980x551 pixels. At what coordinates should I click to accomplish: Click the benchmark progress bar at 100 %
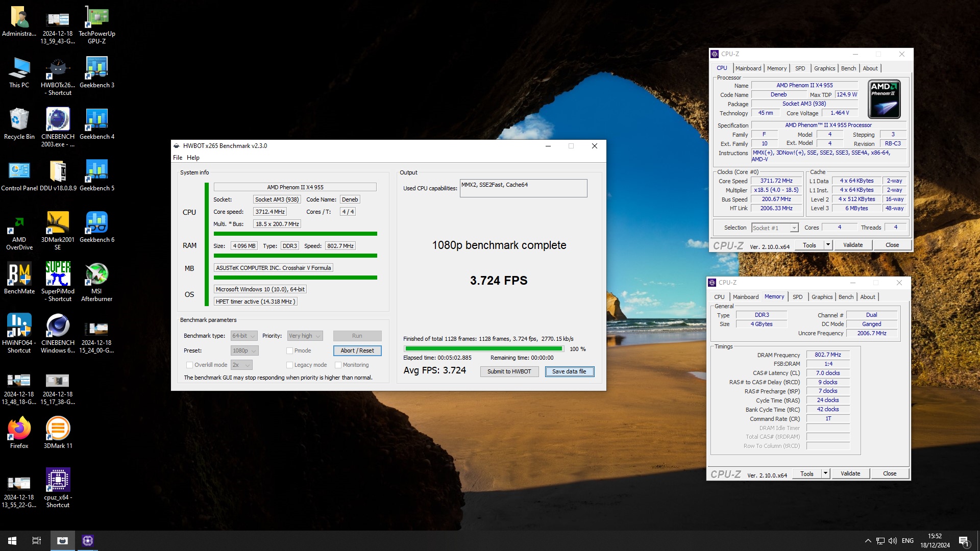484,349
